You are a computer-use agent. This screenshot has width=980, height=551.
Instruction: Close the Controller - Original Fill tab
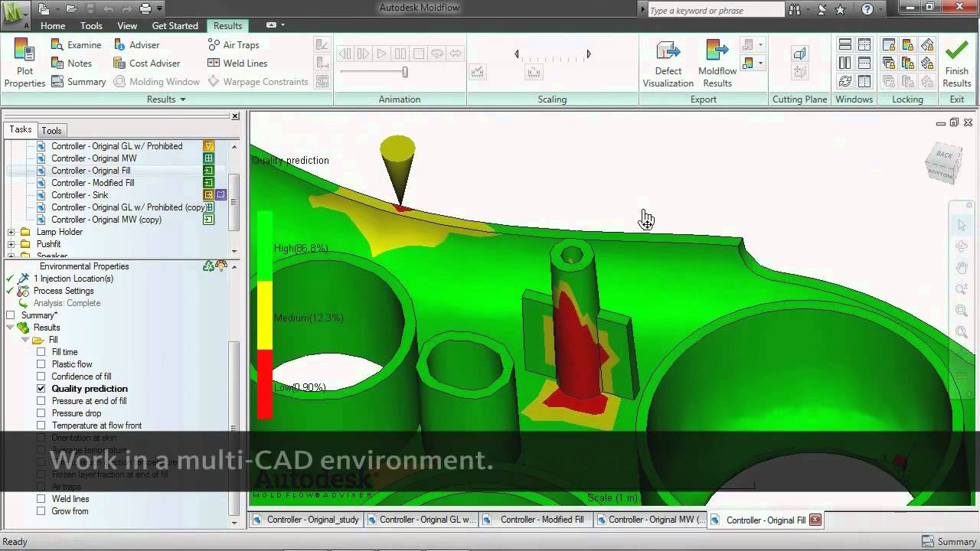click(x=815, y=520)
